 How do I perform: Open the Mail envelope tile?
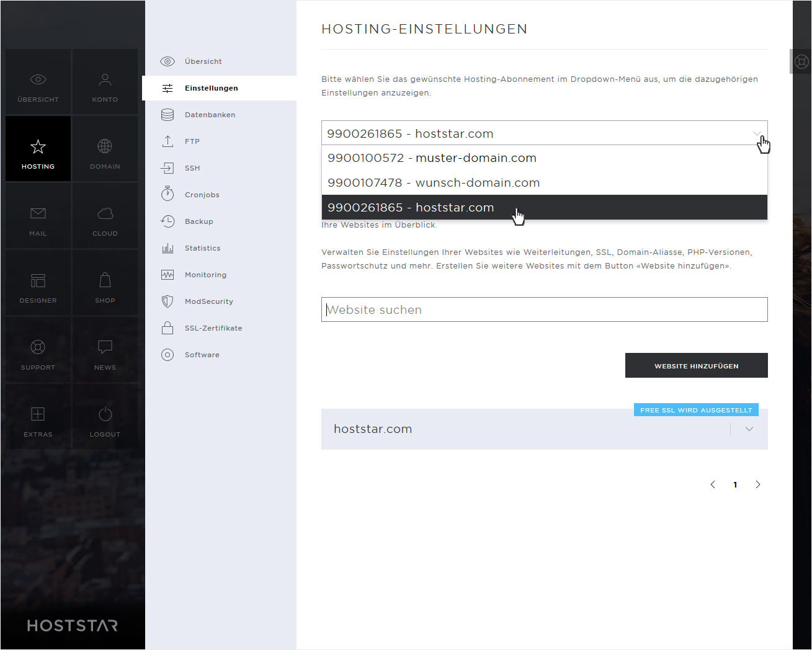click(x=38, y=216)
